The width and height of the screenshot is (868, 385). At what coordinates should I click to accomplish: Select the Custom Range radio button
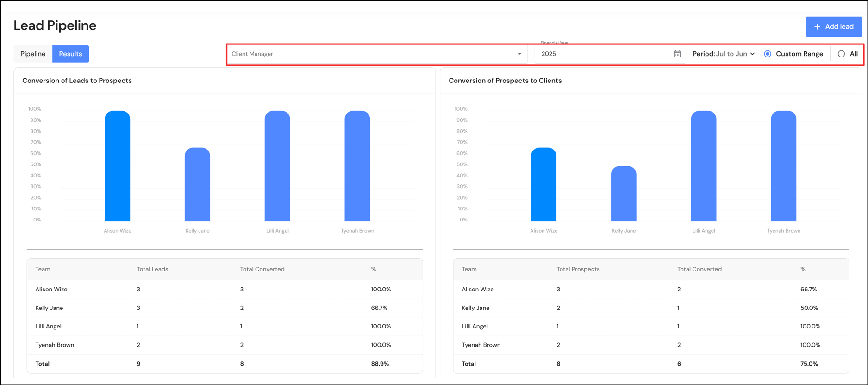pos(768,54)
